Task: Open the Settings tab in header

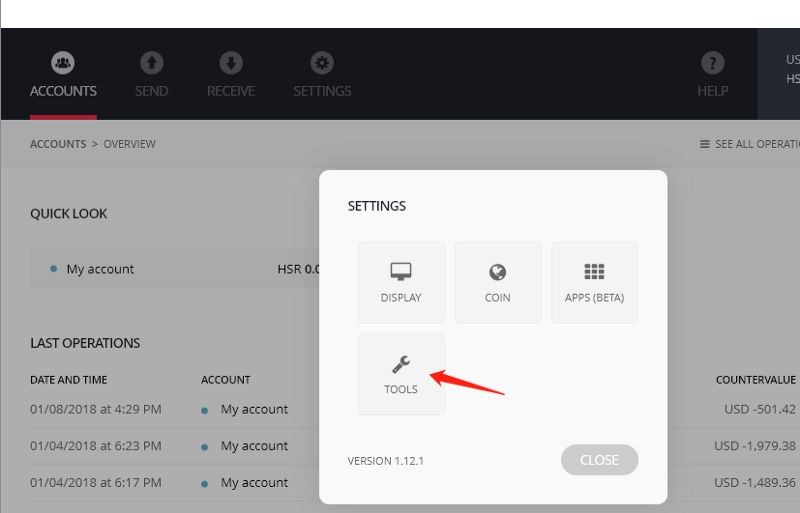Action: pyautogui.click(x=322, y=75)
